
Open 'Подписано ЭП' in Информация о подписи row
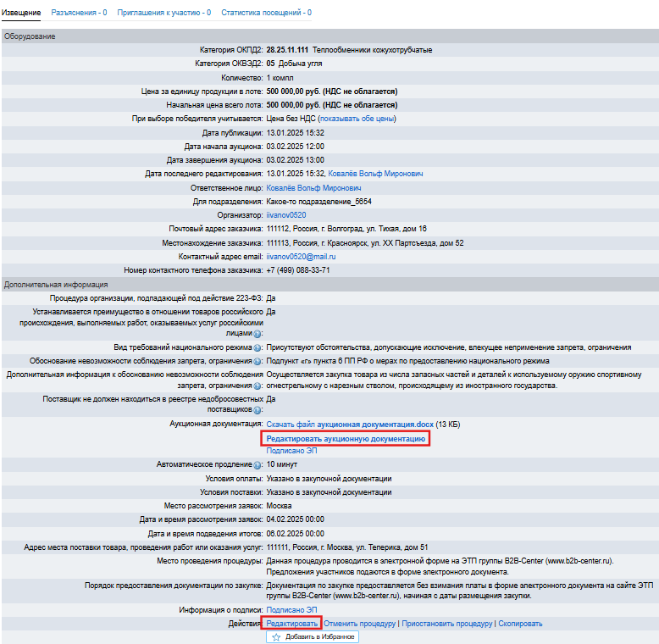tap(291, 610)
